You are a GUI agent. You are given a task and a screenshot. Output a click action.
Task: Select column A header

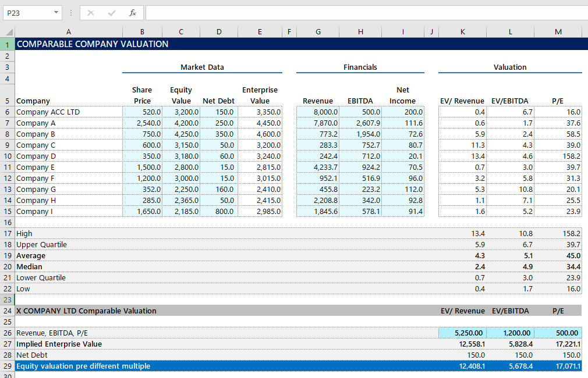tap(68, 32)
